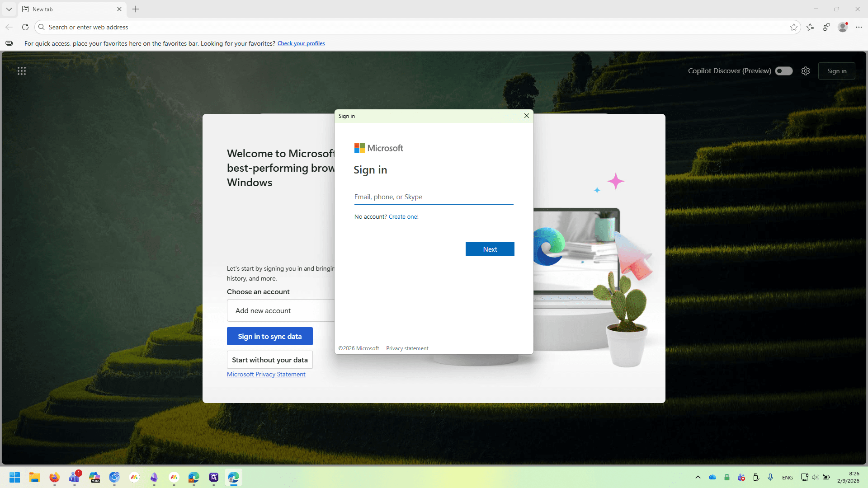868x488 pixels.
Task: Open the tab actions menu chevron
Action: point(9,9)
